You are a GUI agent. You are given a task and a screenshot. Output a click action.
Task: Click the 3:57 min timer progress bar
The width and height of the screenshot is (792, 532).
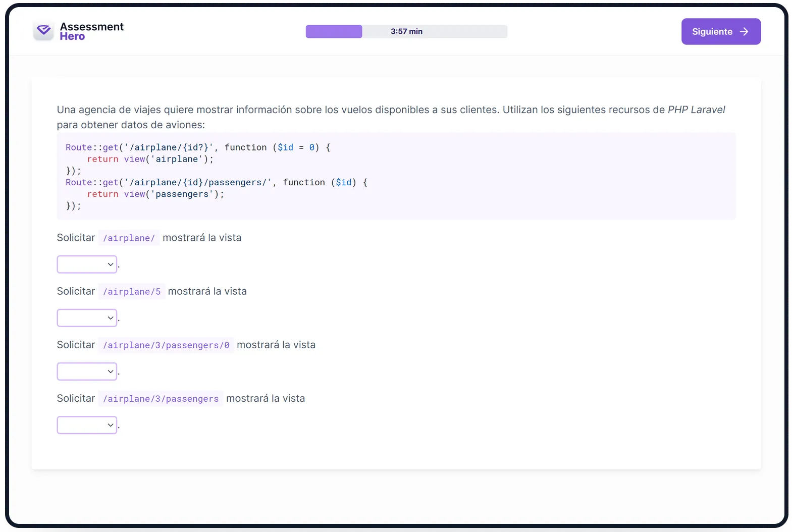[406, 31]
